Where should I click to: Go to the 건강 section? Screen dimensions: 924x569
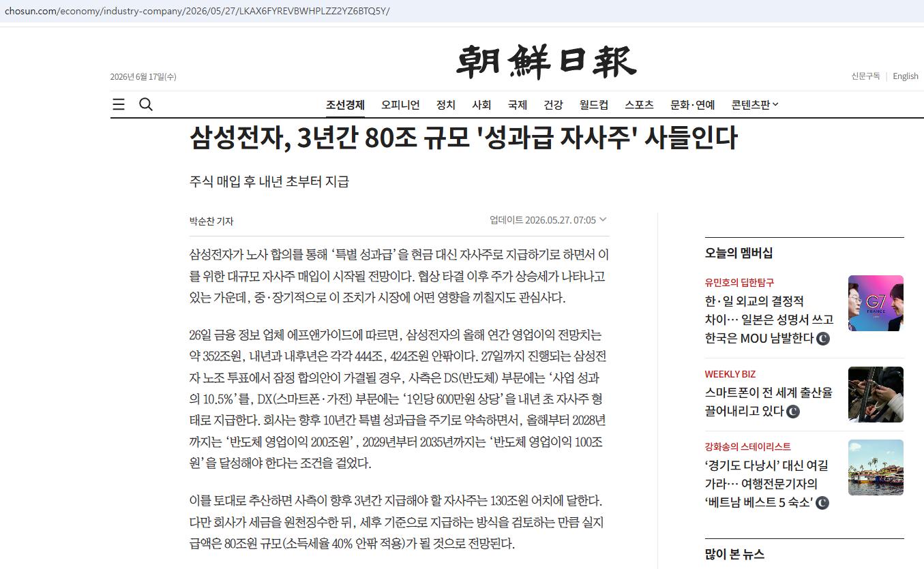553,105
